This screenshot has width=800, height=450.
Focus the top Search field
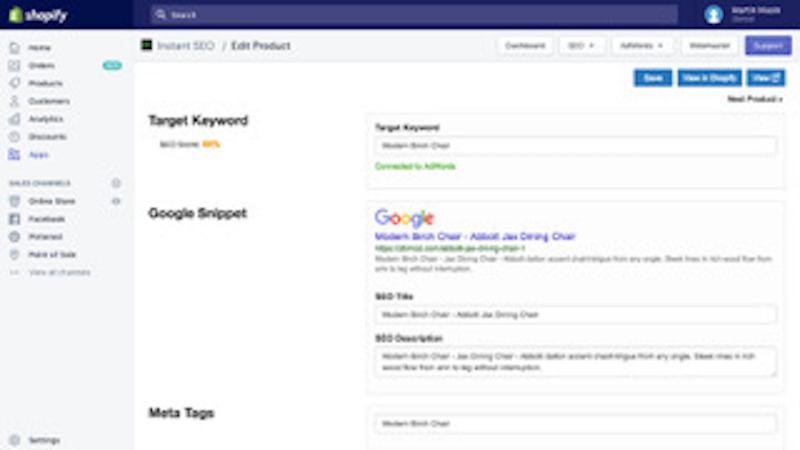coord(414,15)
